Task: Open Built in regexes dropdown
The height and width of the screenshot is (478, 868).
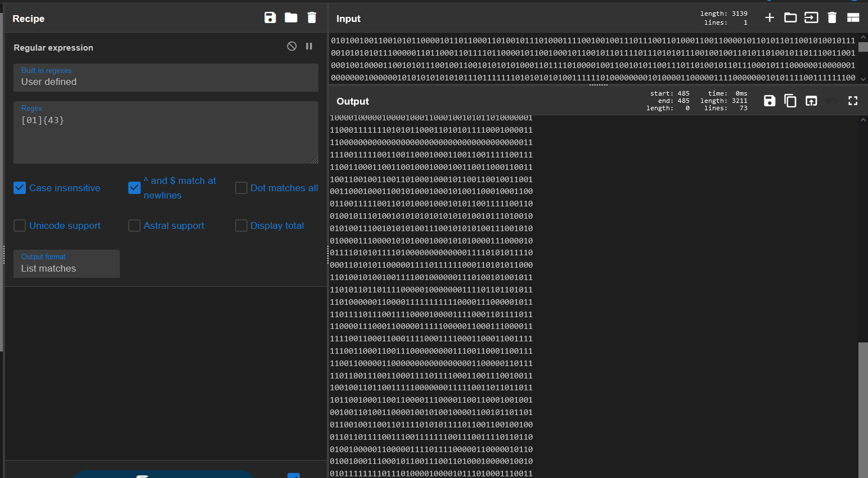Action: click(166, 77)
